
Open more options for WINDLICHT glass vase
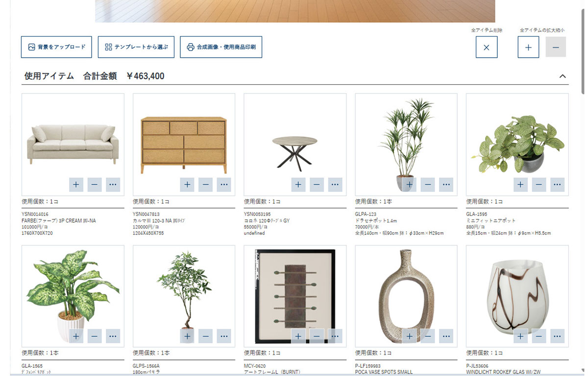tap(557, 336)
